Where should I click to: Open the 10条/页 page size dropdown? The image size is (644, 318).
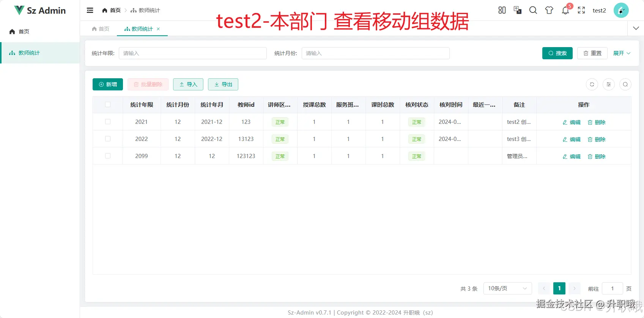507,288
